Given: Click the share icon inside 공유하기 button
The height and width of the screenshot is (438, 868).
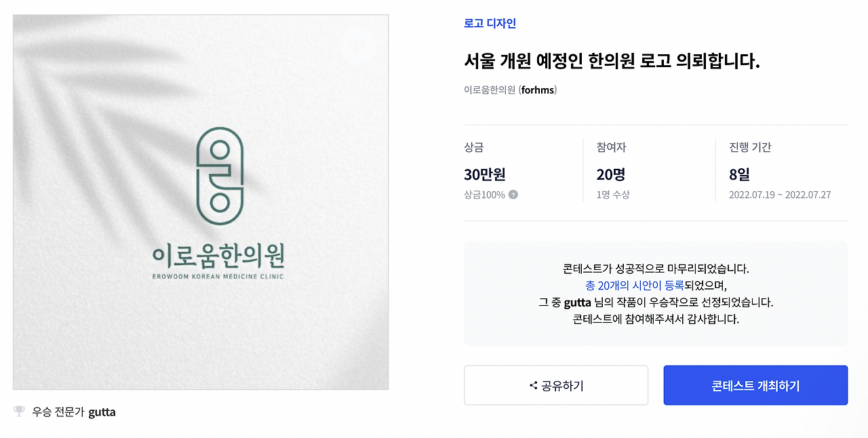Looking at the screenshot, I should [x=533, y=384].
